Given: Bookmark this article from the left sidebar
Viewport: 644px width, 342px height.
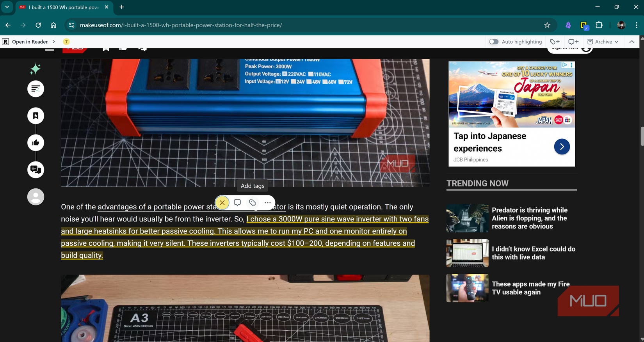Looking at the screenshot, I should pos(36,116).
